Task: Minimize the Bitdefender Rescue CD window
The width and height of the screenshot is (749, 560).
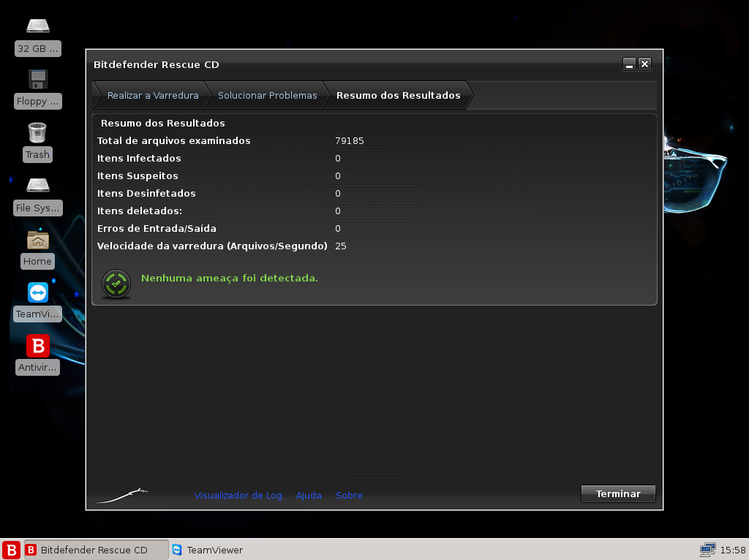Action: (629, 64)
